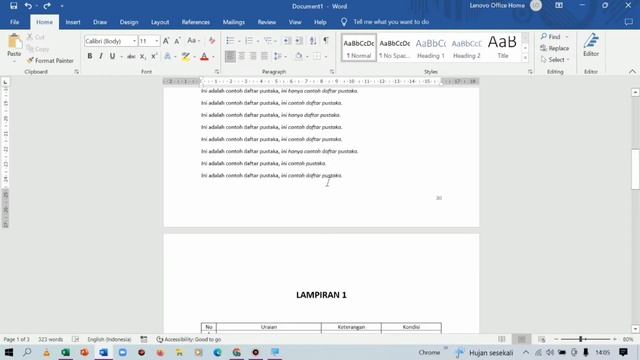Switch to the Insert tab
This screenshot has width=640, height=360.
point(73,22)
